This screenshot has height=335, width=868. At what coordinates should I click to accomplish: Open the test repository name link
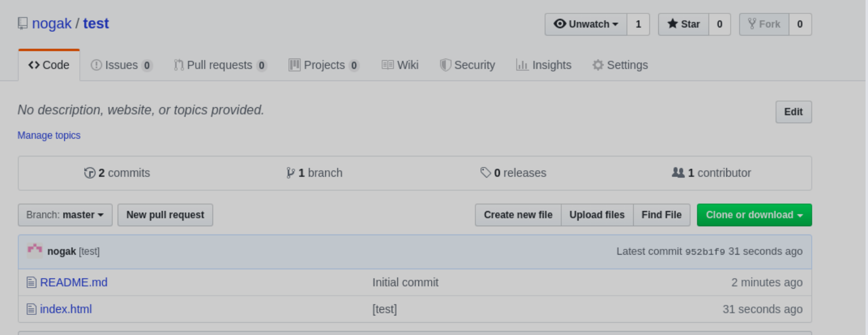point(96,23)
